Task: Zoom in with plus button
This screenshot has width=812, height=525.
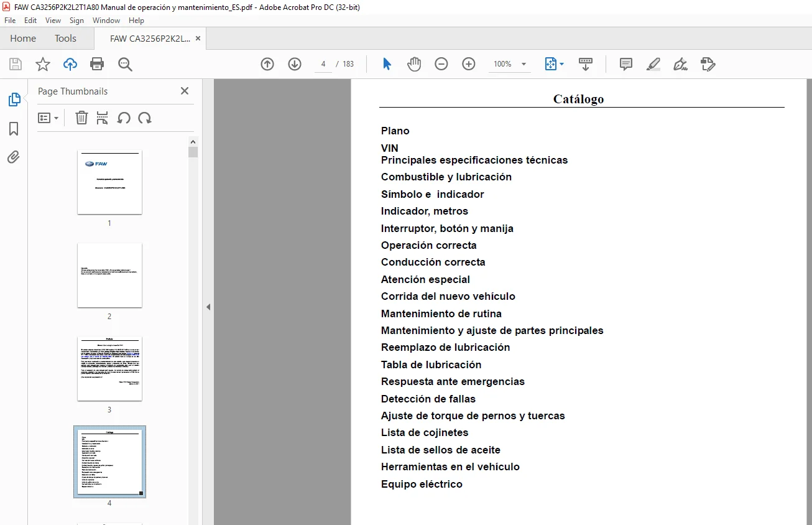Action: coord(469,64)
